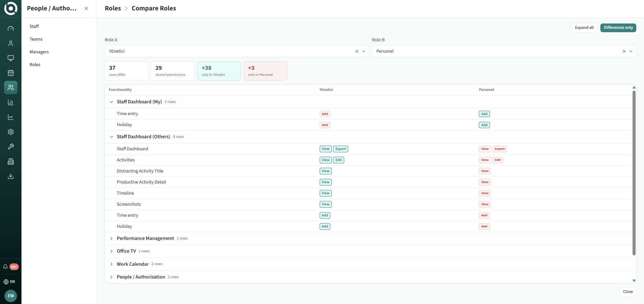Expand the Office TV group
The width and height of the screenshot is (644, 304).
(x=111, y=251)
